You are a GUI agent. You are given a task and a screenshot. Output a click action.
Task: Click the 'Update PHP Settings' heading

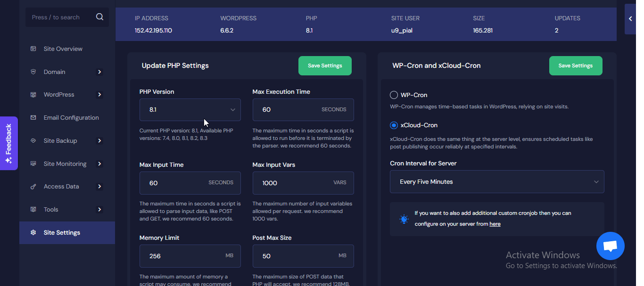tap(175, 66)
